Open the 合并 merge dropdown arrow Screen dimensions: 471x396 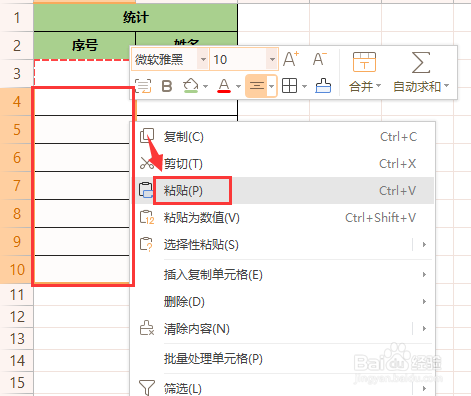pyautogui.click(x=378, y=86)
